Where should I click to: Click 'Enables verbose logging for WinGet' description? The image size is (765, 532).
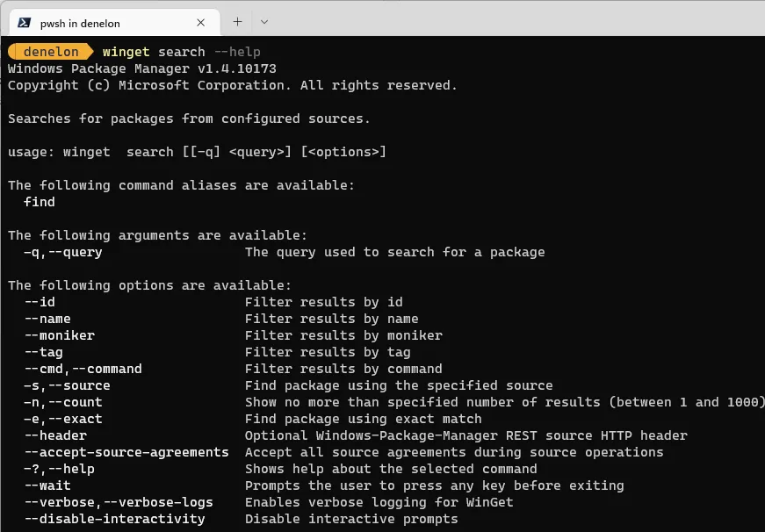click(x=379, y=502)
